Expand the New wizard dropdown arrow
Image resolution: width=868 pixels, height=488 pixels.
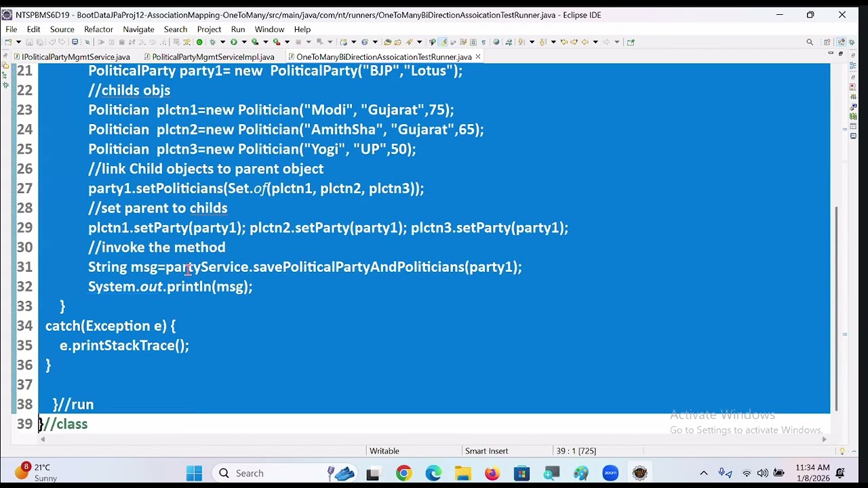[18, 42]
